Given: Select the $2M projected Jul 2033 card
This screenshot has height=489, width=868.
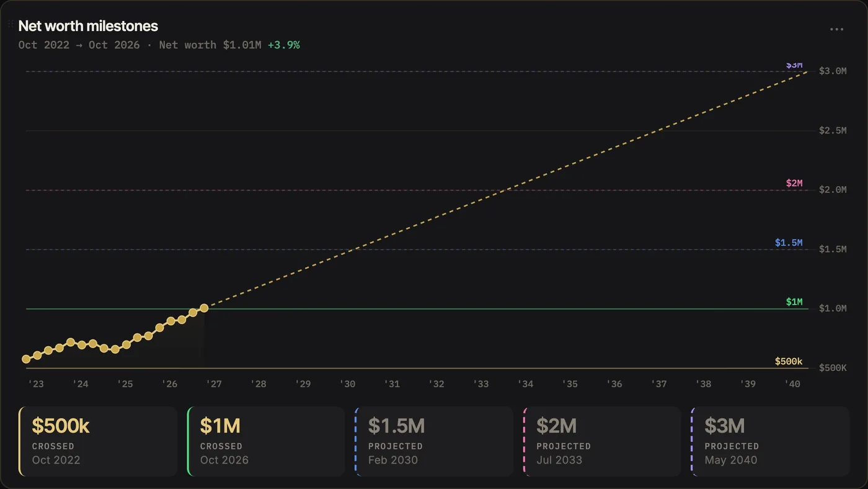Looking at the screenshot, I should [x=602, y=441].
